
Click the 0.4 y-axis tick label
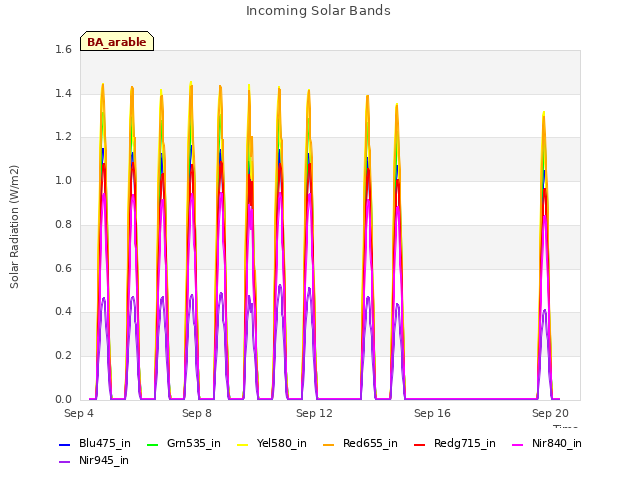point(63,312)
